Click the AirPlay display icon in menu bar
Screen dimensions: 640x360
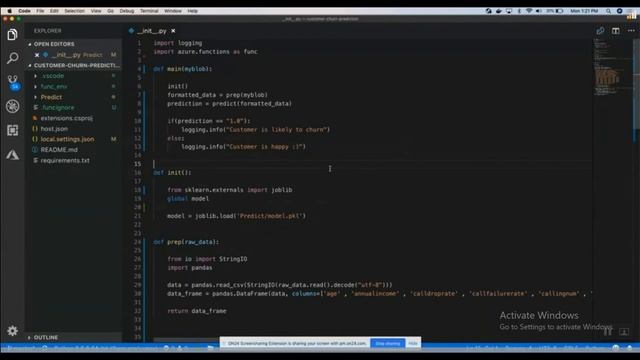point(509,11)
